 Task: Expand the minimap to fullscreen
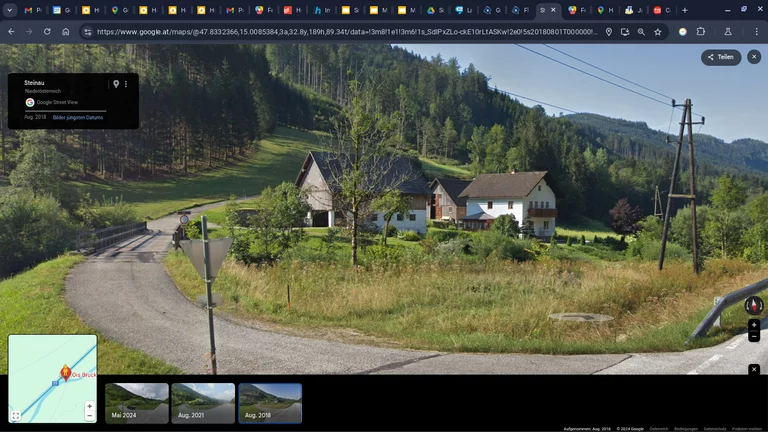click(x=16, y=415)
